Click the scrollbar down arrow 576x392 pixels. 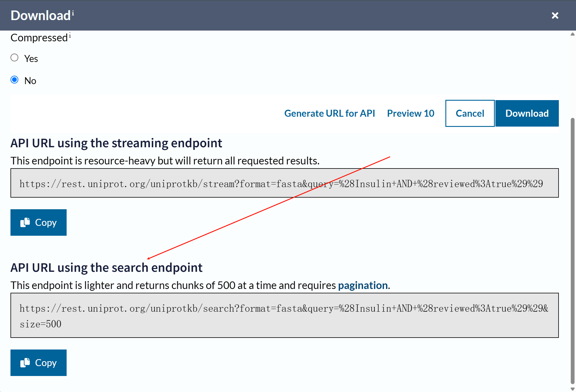(x=573, y=389)
